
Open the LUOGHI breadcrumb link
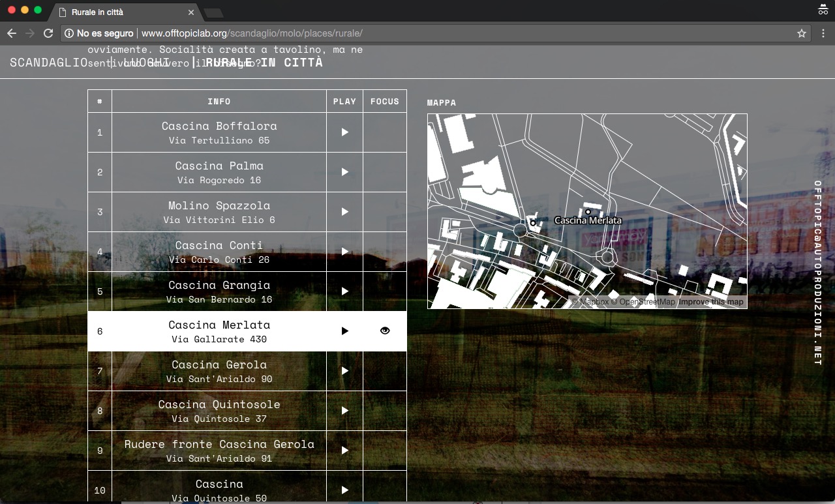click(x=146, y=63)
